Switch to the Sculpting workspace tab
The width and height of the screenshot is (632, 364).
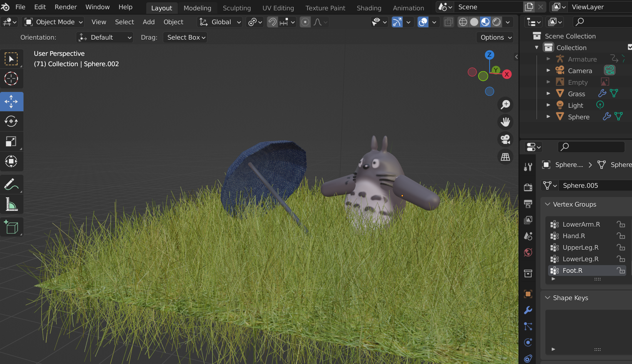click(236, 8)
